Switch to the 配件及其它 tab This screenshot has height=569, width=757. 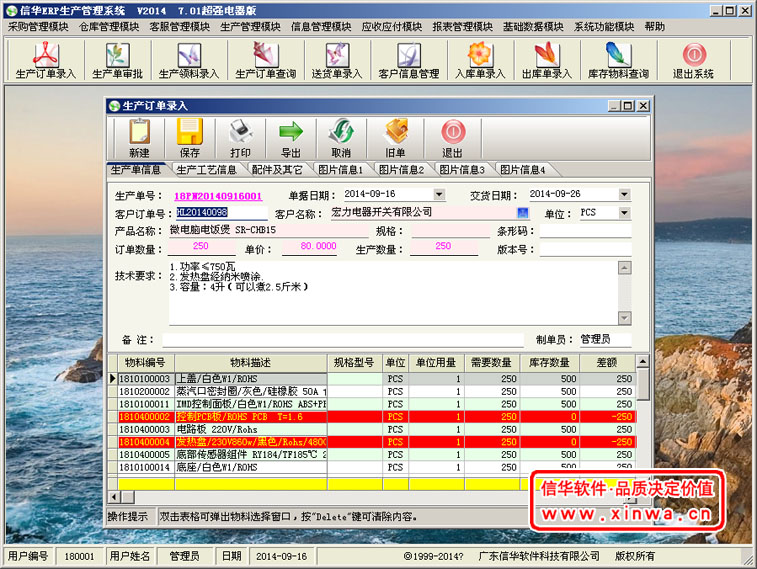(x=276, y=170)
